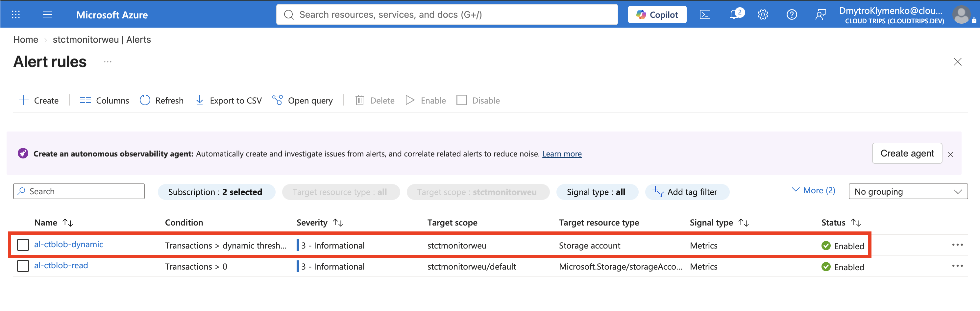Click the Disable toolbar button
980x311 pixels.
(478, 100)
